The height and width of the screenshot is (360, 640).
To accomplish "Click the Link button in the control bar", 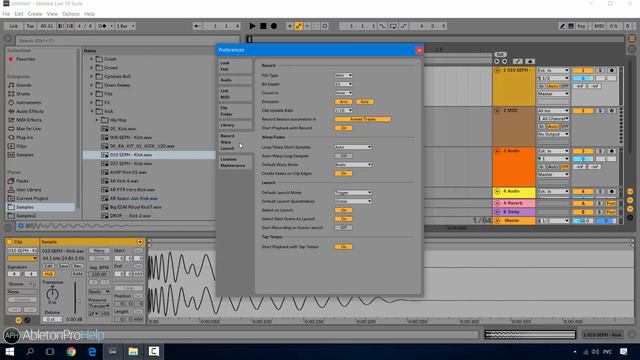I will (x=13, y=26).
